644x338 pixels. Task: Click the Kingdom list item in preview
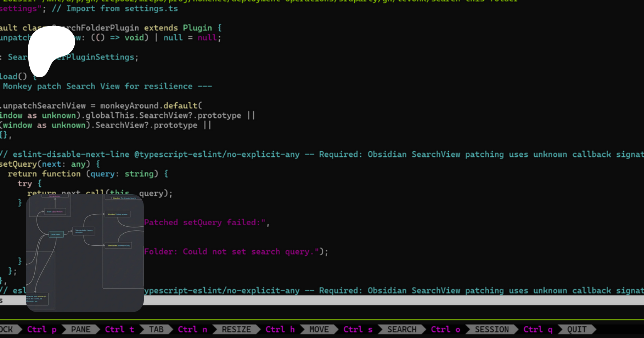click(123, 198)
